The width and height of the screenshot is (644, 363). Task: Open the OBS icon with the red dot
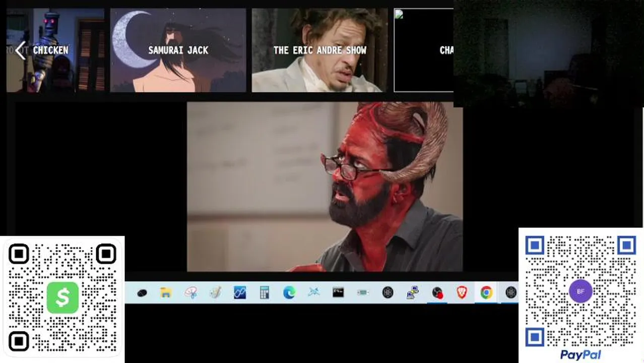437,293
